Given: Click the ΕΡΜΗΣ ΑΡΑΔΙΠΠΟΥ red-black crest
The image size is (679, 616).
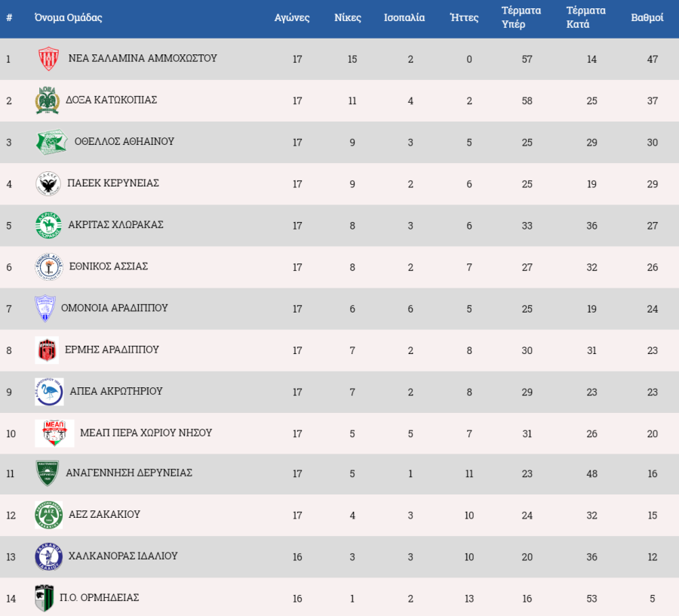Looking at the screenshot, I should [x=47, y=350].
